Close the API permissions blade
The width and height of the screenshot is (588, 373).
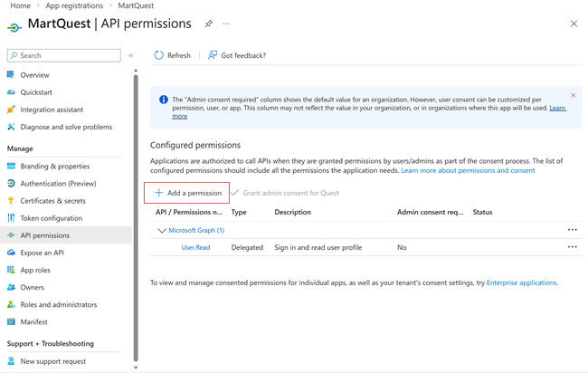pos(574,24)
